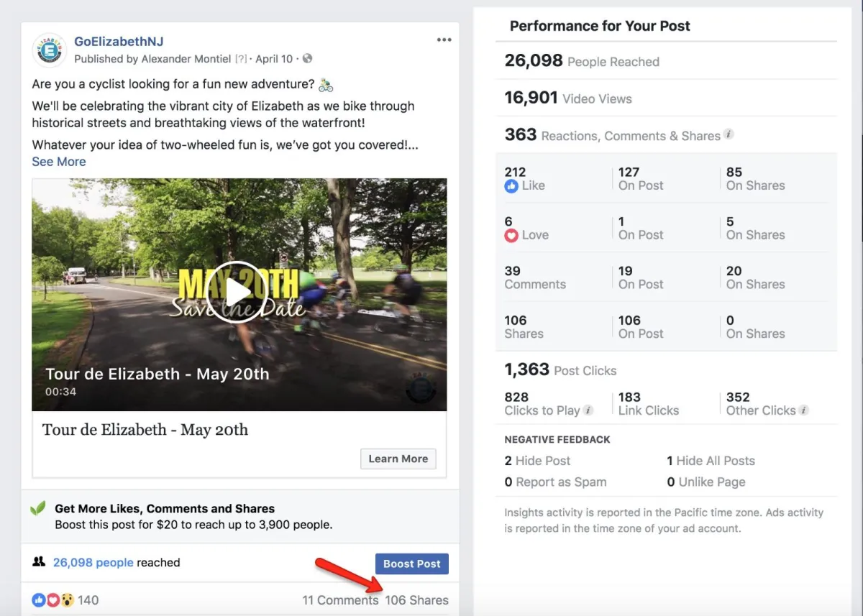Screen dimensions: 863x616
Task: Click the question mark next to Alexander Montiel
Action: (x=241, y=59)
